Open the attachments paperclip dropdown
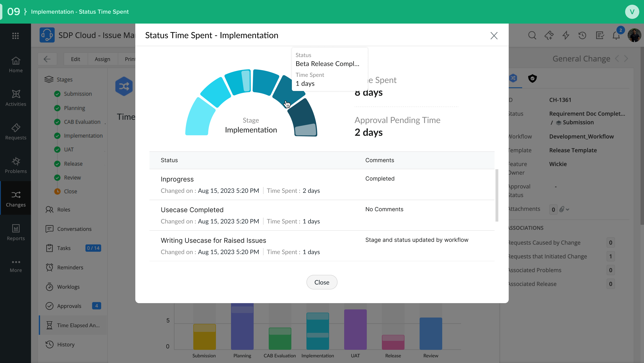 (x=564, y=209)
